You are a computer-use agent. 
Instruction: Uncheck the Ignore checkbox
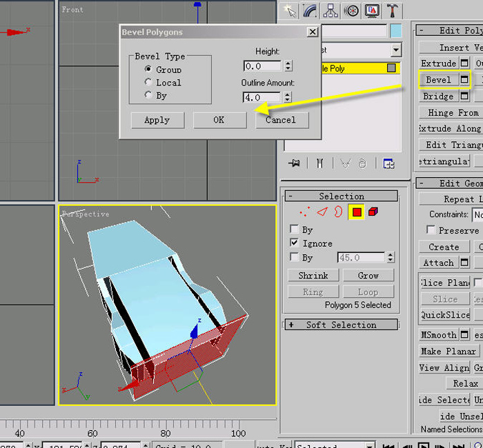tap(294, 243)
